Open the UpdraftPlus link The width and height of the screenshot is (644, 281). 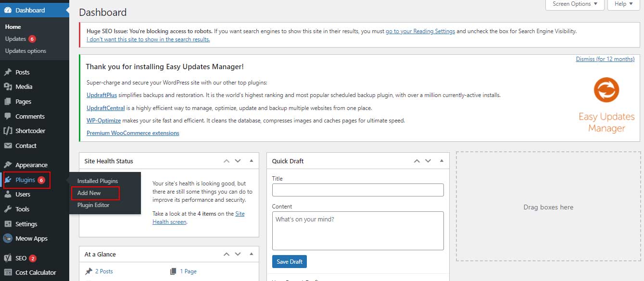coord(101,95)
